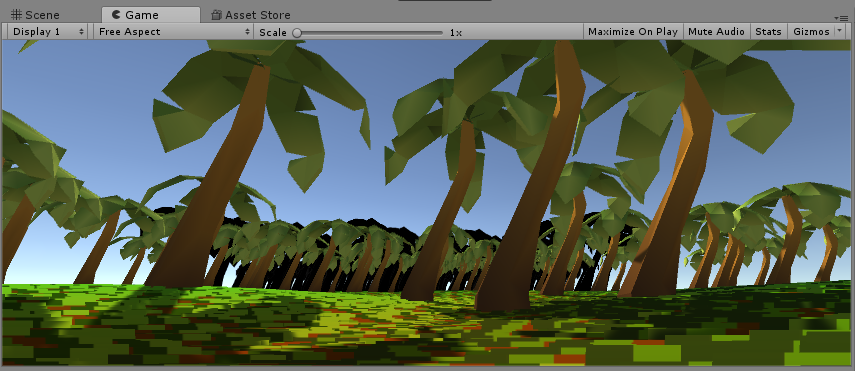Click the shopping bag Asset Store icon
The width and height of the screenshot is (855, 371).
[216, 15]
